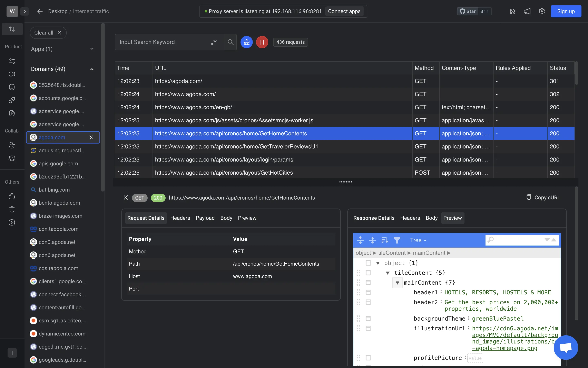Clear logs with the blue broom button
588x368 pixels.
247,42
